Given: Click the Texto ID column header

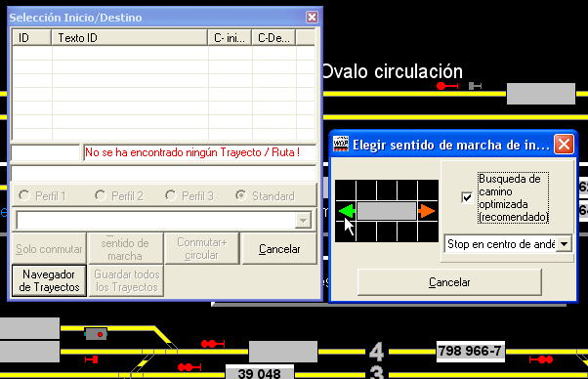Looking at the screenshot, I should [x=129, y=38].
